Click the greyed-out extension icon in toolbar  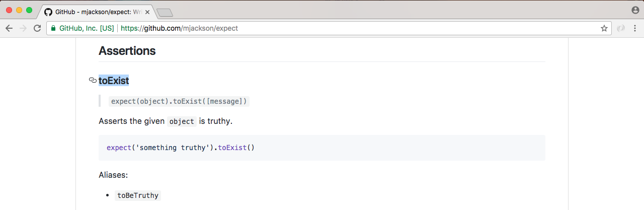(622, 28)
